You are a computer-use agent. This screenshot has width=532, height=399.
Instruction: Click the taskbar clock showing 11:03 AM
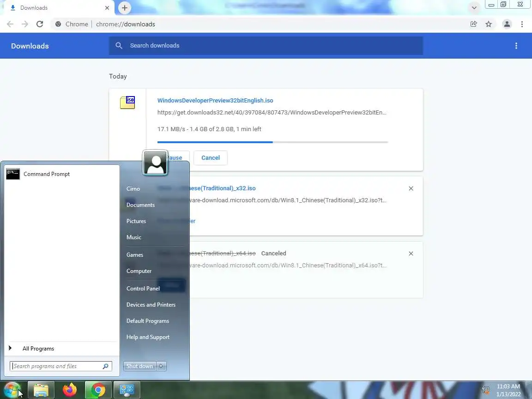pyautogui.click(x=508, y=390)
